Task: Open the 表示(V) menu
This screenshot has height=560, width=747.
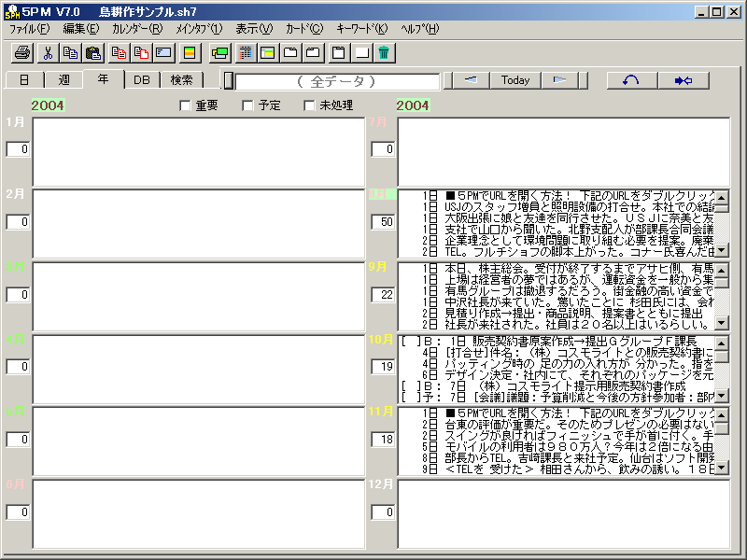Action: [x=254, y=29]
